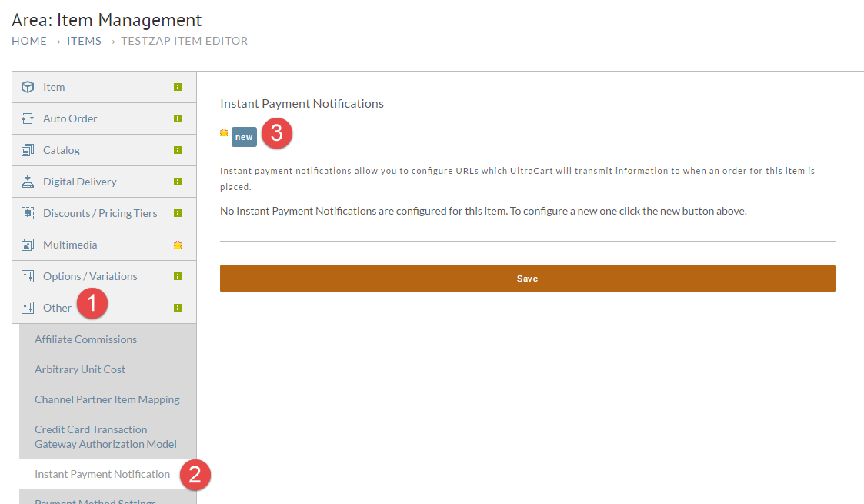The image size is (864, 504).
Task: Expand the Auto Order section
Action: point(104,118)
